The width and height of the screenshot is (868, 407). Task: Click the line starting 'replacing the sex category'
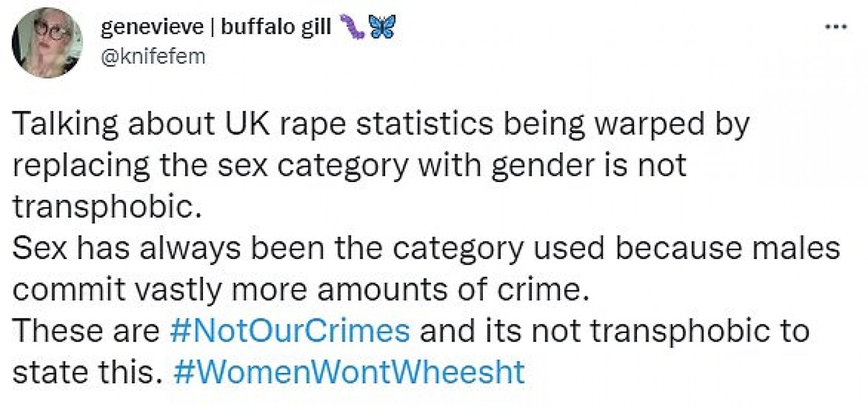click(x=350, y=167)
